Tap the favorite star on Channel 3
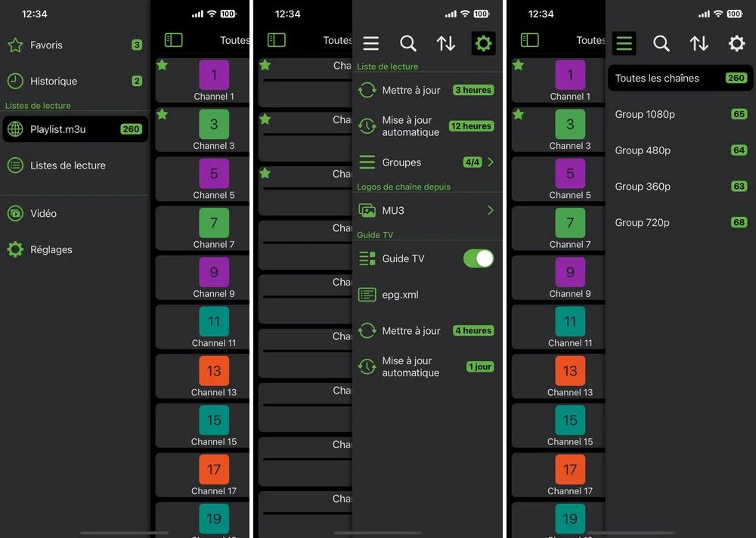This screenshot has height=538, width=756. click(161, 114)
